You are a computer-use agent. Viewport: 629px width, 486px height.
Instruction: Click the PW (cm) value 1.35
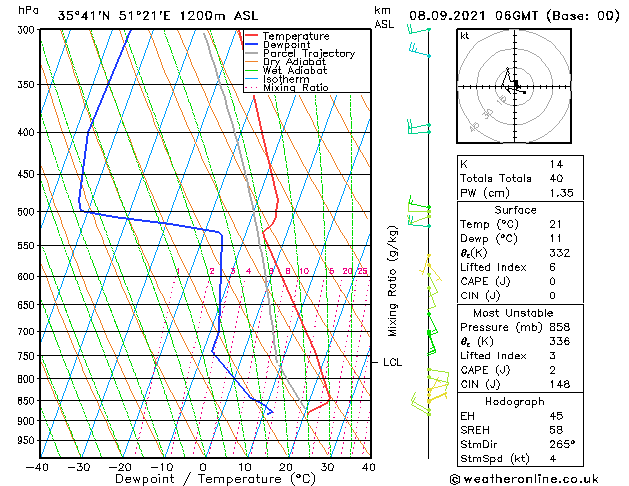click(561, 193)
